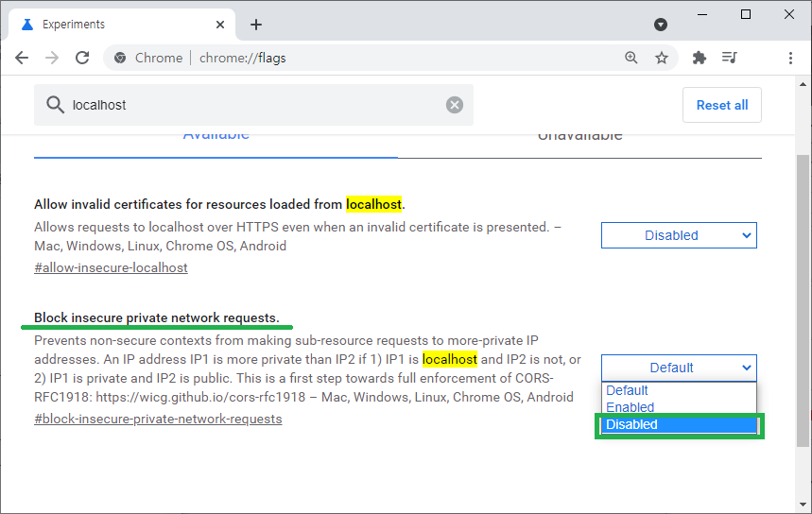Image resolution: width=812 pixels, height=514 pixels.
Task: Open the media control icon in the toolbar
Action: tap(730, 58)
